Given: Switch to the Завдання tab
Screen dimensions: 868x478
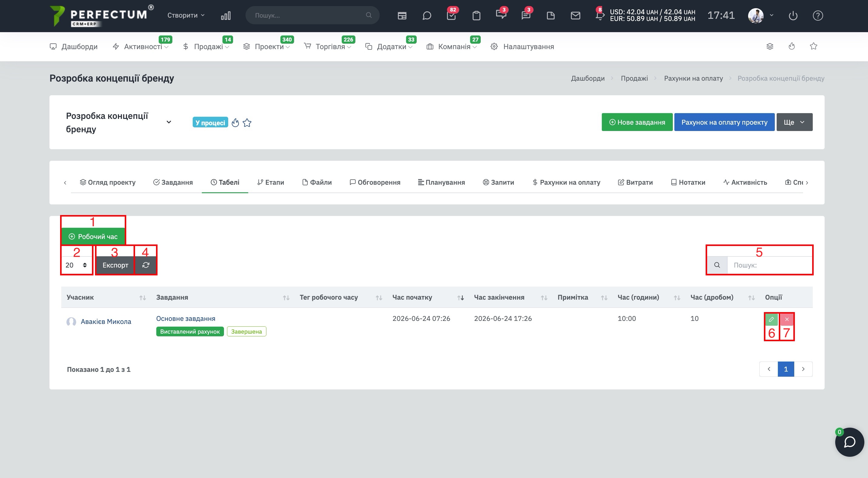Looking at the screenshot, I should coord(173,182).
